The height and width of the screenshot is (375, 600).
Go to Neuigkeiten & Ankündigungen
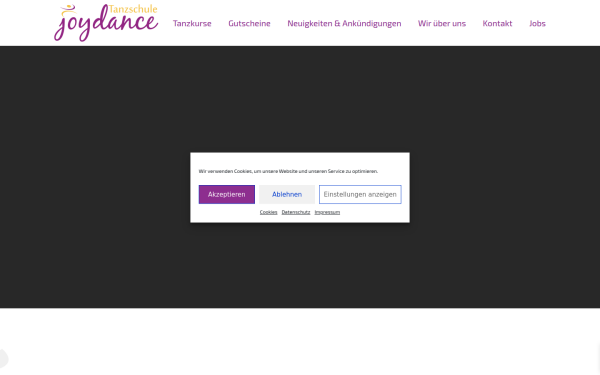(x=344, y=23)
